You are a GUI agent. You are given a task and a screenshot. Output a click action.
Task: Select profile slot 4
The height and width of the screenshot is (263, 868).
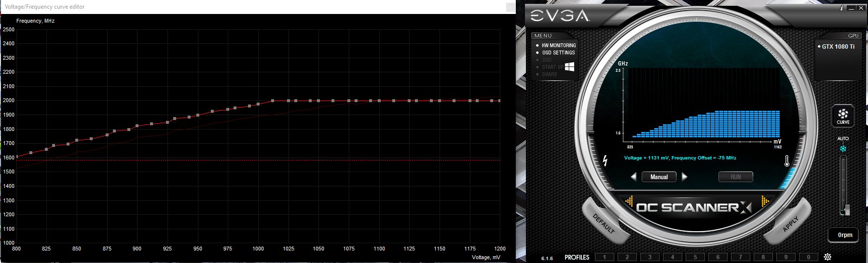pos(673,257)
